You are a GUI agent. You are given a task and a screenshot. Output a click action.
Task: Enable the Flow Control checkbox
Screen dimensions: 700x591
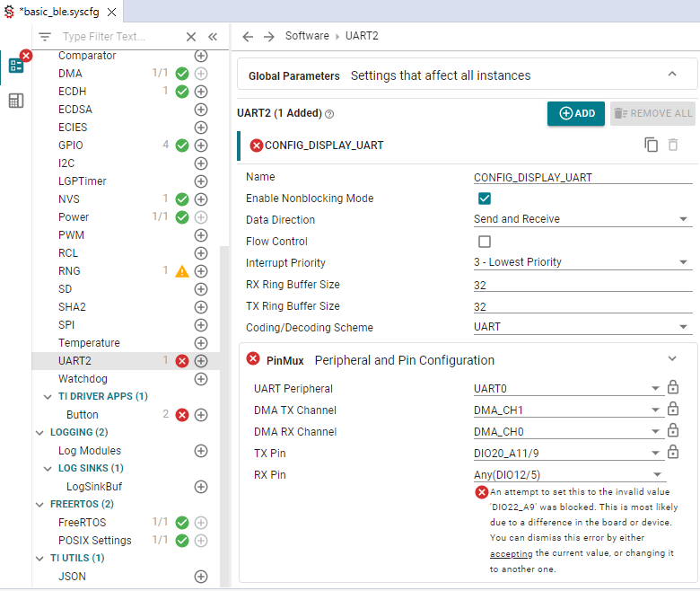coord(485,242)
